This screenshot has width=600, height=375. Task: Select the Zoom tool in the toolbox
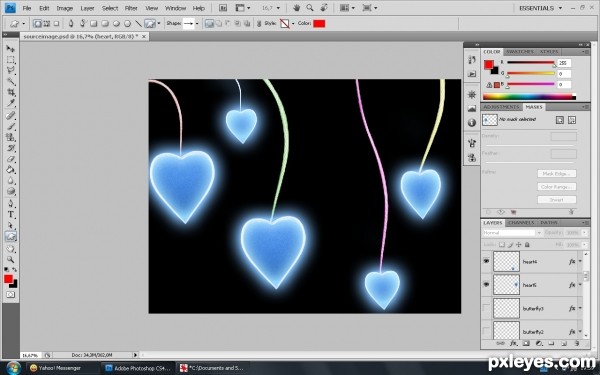(x=10, y=259)
